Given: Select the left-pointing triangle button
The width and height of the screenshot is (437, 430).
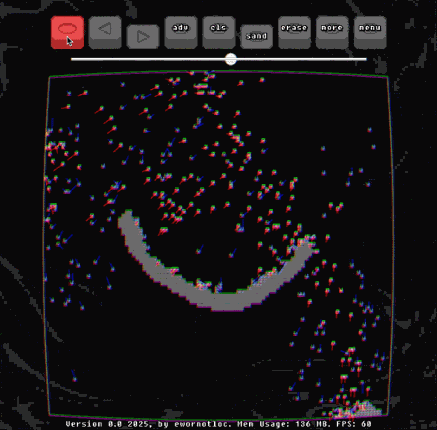Looking at the screenshot, I should coord(105,32).
